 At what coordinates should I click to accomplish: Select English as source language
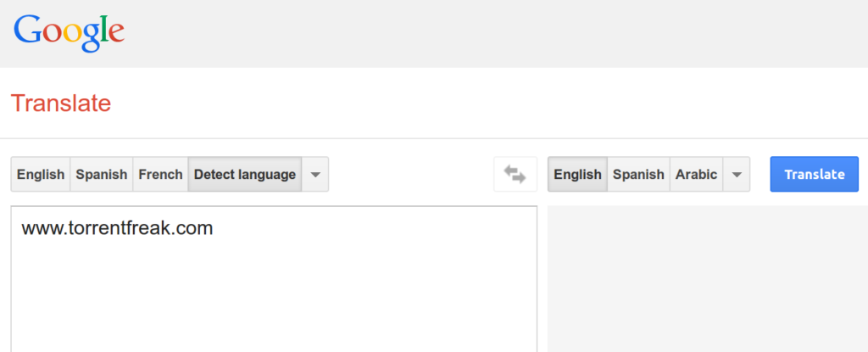(x=41, y=175)
